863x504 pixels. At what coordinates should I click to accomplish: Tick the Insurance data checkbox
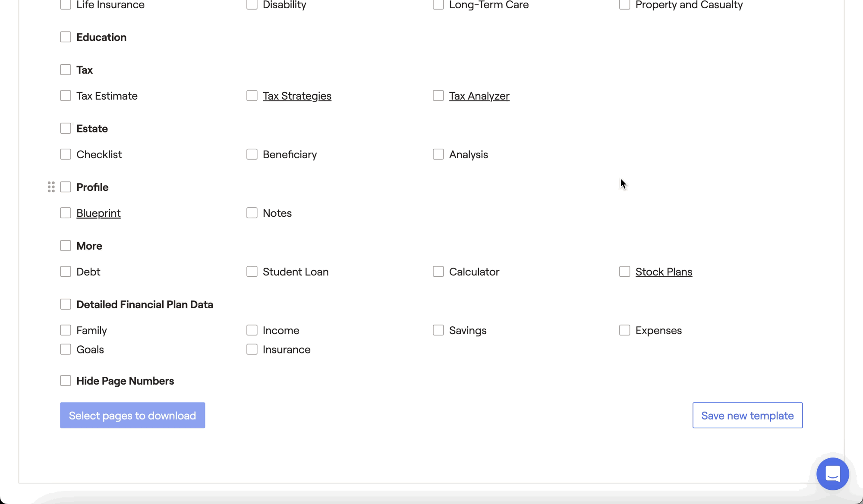tap(252, 349)
